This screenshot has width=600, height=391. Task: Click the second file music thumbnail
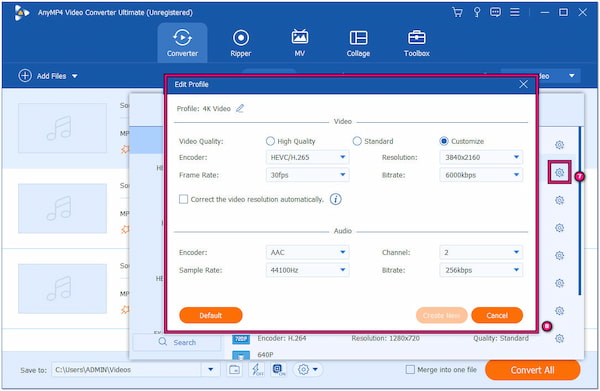[62, 209]
